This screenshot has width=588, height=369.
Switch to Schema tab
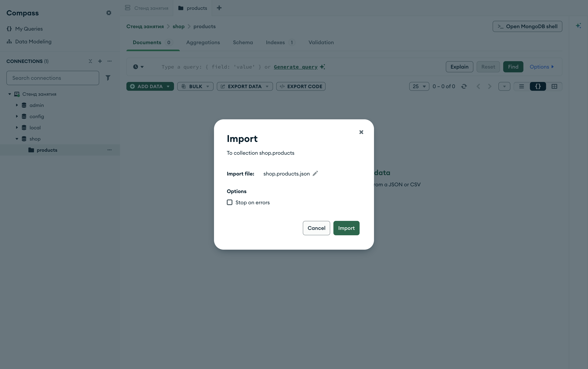(243, 42)
